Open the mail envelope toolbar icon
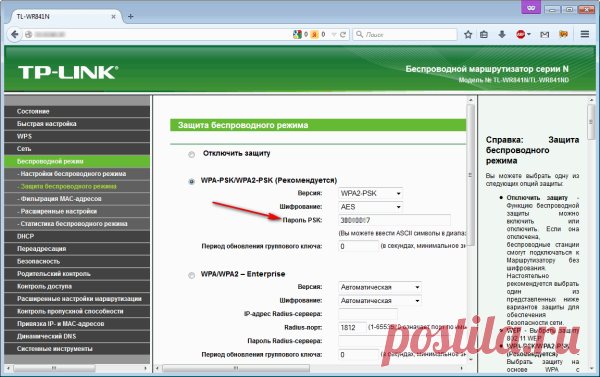600x377 pixels. 545,34
